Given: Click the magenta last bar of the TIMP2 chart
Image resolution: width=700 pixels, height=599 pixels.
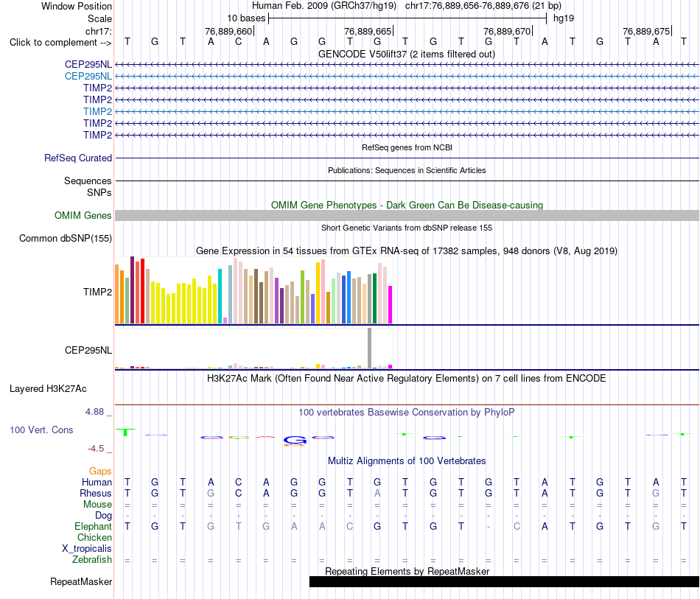Looking at the screenshot, I should point(391,304).
